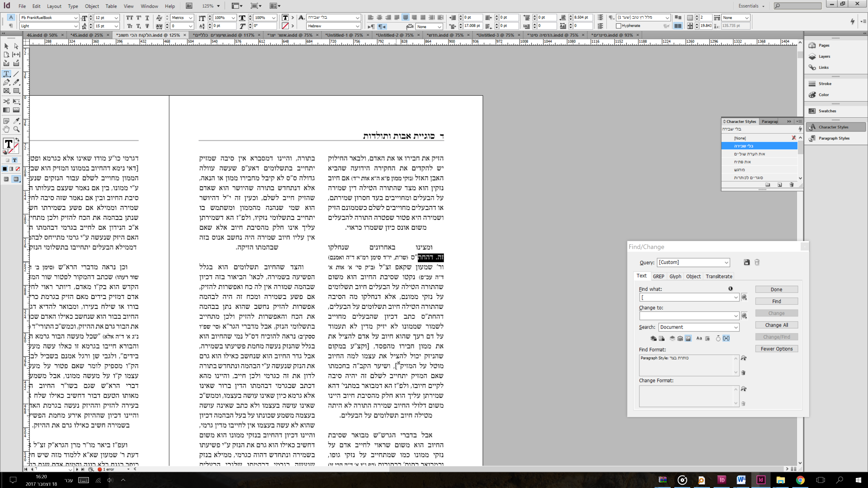
Task: Select the Rectangle Frame tool
Action: (6, 91)
